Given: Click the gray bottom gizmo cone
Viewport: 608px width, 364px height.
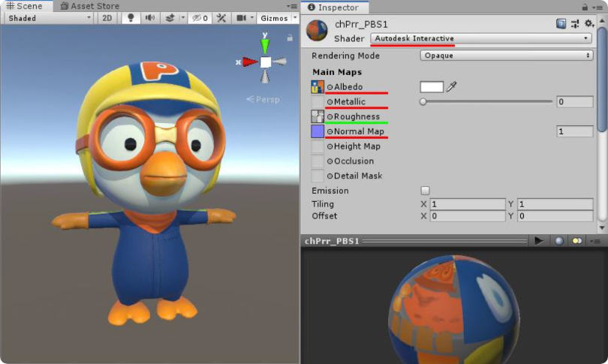Looking at the screenshot, I should pos(265,77).
